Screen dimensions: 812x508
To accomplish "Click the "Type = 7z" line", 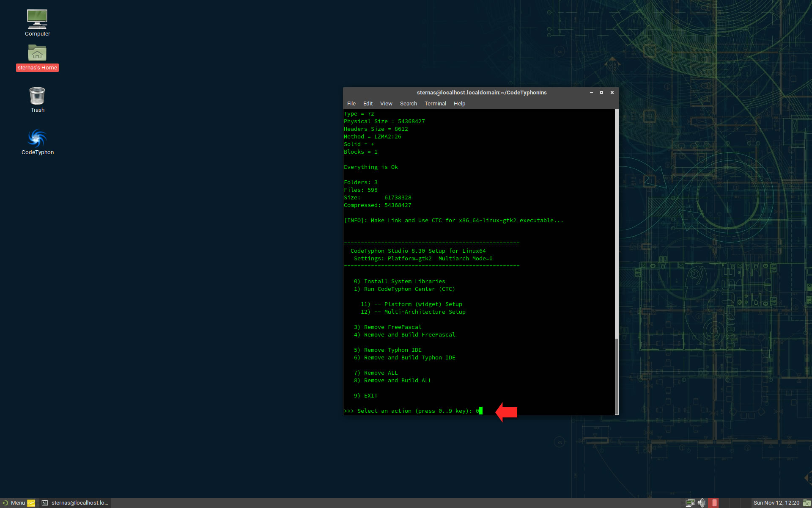I will [359, 114].
